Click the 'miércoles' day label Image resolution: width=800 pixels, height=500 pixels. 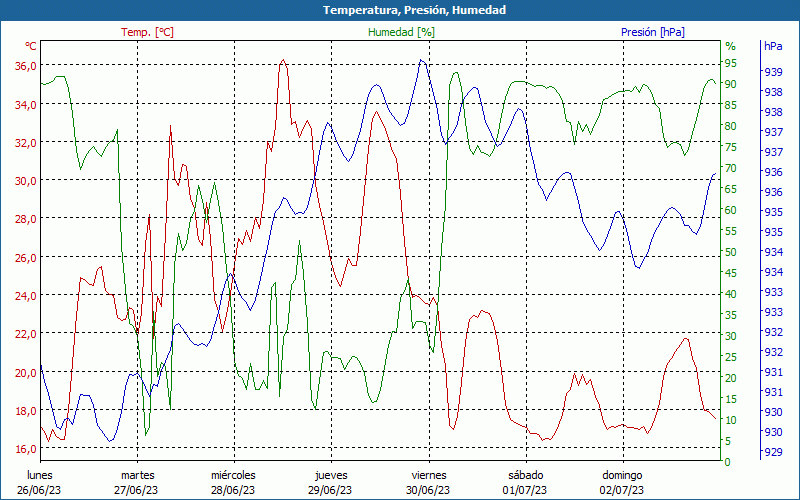(233, 475)
